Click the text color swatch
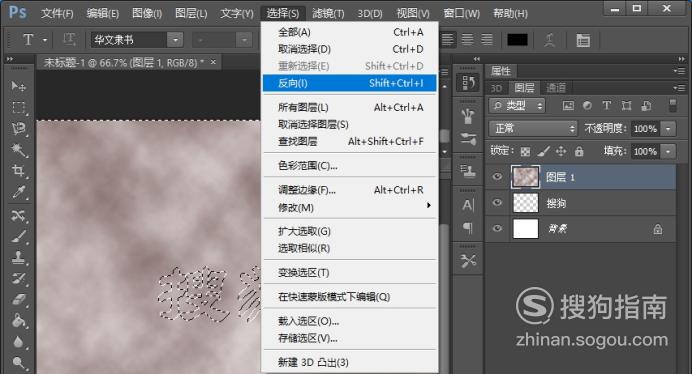This screenshot has width=692, height=374. coord(517,40)
